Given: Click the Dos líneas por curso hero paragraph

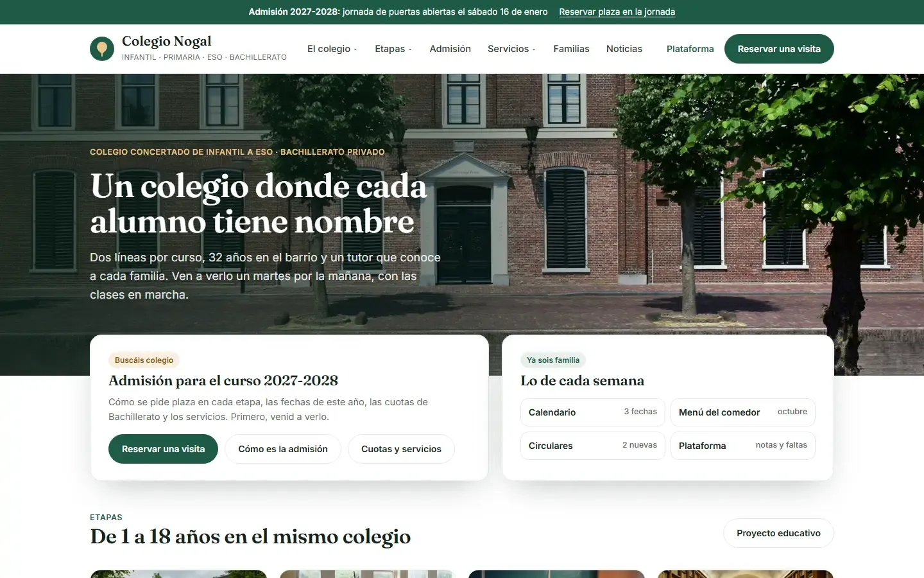Looking at the screenshot, I should coord(265,276).
